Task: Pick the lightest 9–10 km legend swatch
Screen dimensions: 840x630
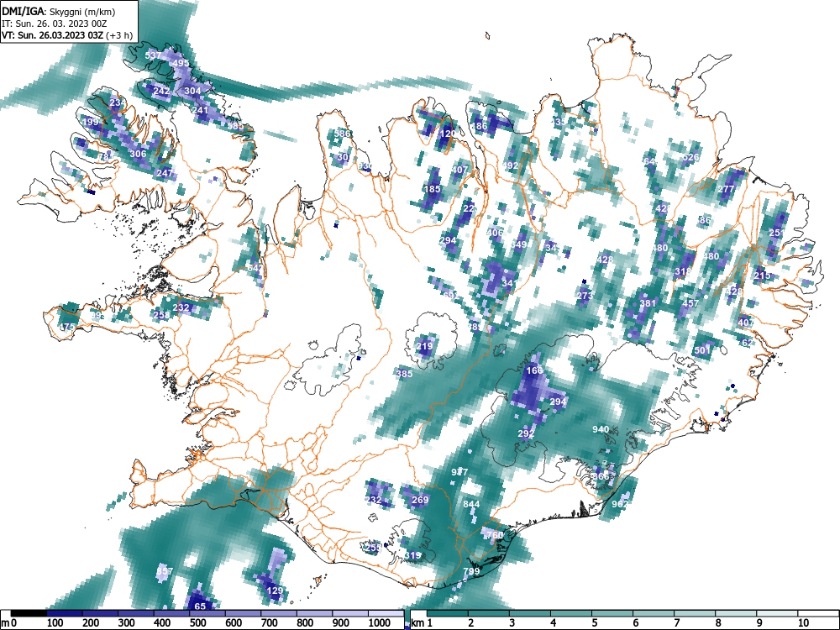Action: [x=777, y=613]
